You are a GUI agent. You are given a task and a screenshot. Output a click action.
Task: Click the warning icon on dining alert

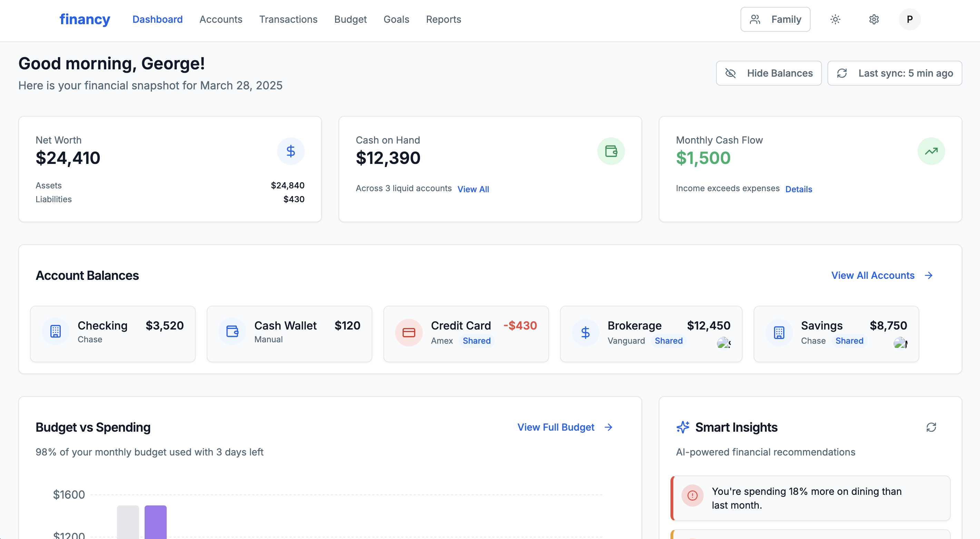coord(693,495)
